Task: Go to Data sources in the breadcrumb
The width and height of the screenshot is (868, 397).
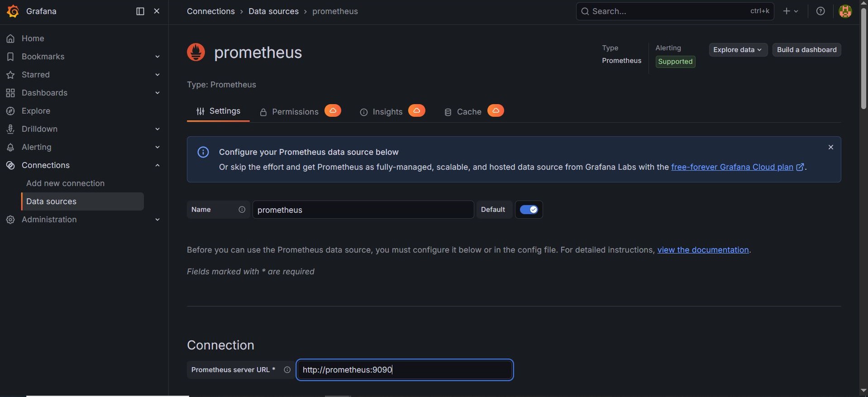Action: (x=273, y=11)
